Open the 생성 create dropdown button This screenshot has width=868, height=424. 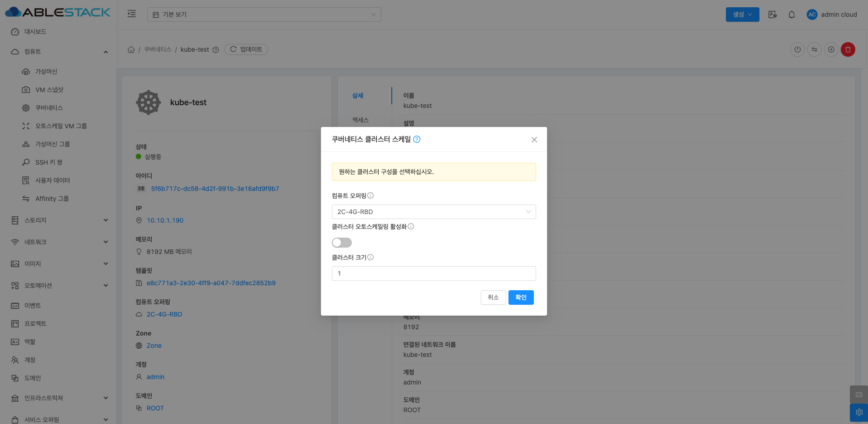(742, 15)
